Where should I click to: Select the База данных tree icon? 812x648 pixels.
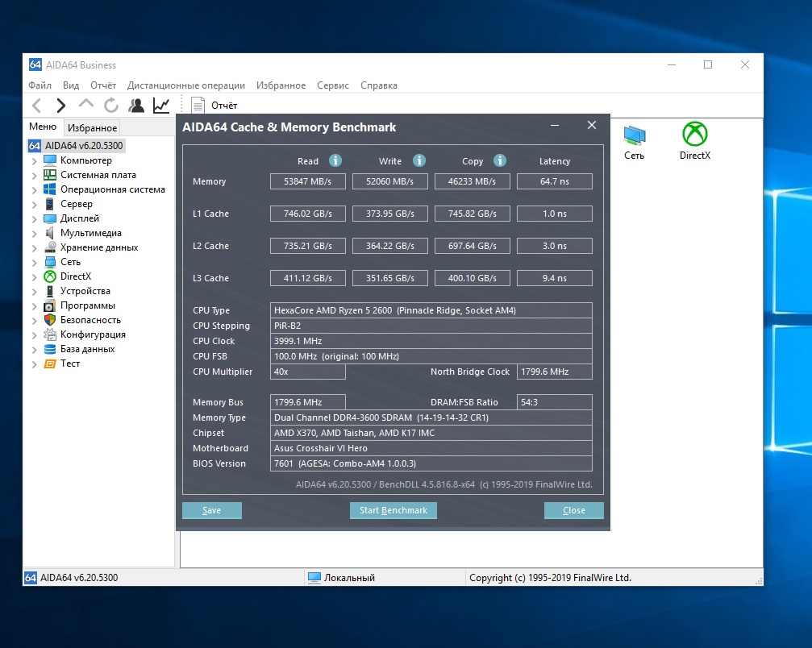(x=50, y=348)
